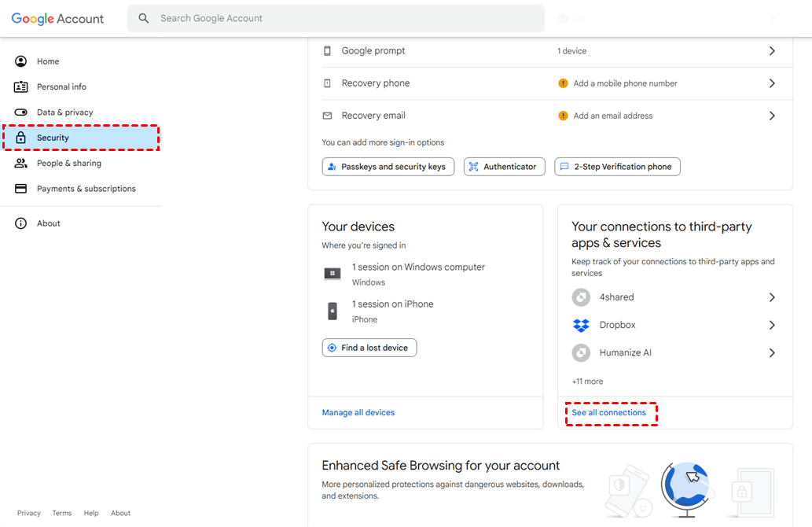
Task: Follow the Manage all devices link
Action: 358,413
